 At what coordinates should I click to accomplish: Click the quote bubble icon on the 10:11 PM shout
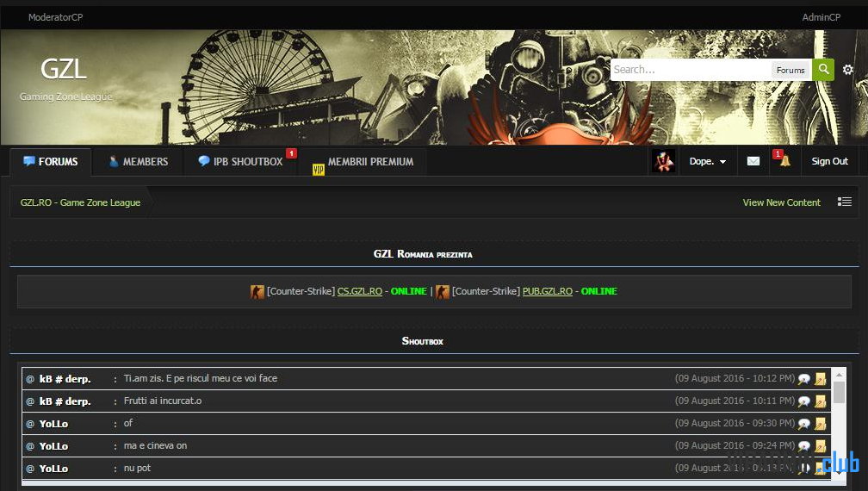803,401
